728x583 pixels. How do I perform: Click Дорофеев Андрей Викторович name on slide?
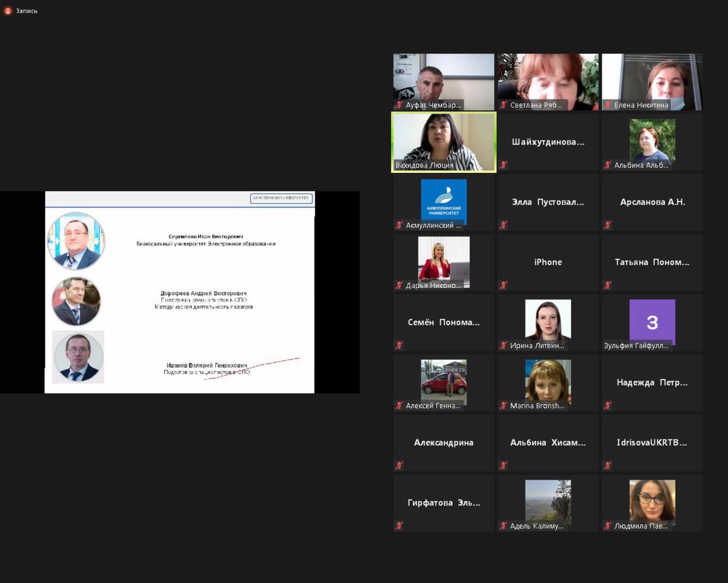[203, 293]
